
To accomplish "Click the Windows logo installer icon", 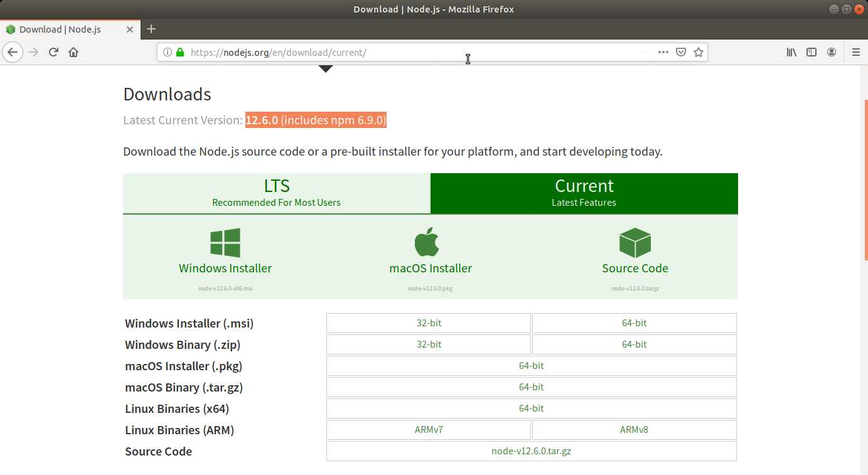I will pos(225,243).
